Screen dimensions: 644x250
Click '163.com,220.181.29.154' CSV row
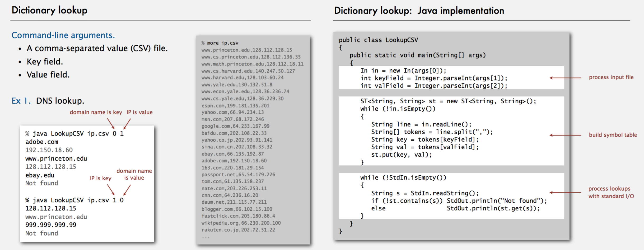pos(232,168)
